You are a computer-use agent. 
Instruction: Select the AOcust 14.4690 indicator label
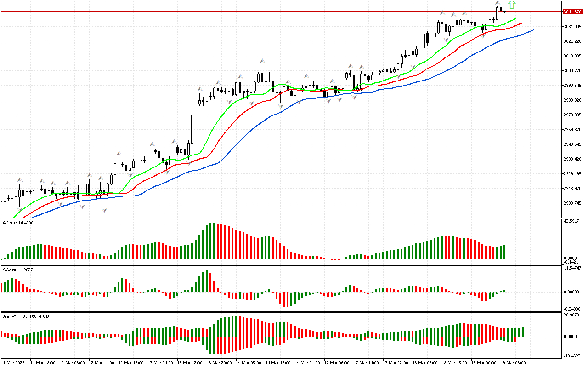pos(18,223)
